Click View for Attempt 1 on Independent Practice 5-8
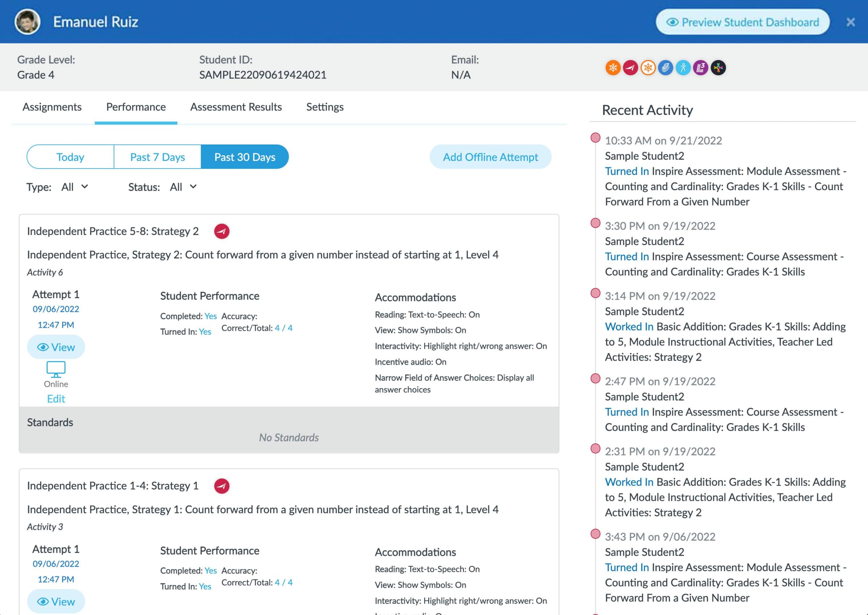The image size is (868, 615). [56, 347]
